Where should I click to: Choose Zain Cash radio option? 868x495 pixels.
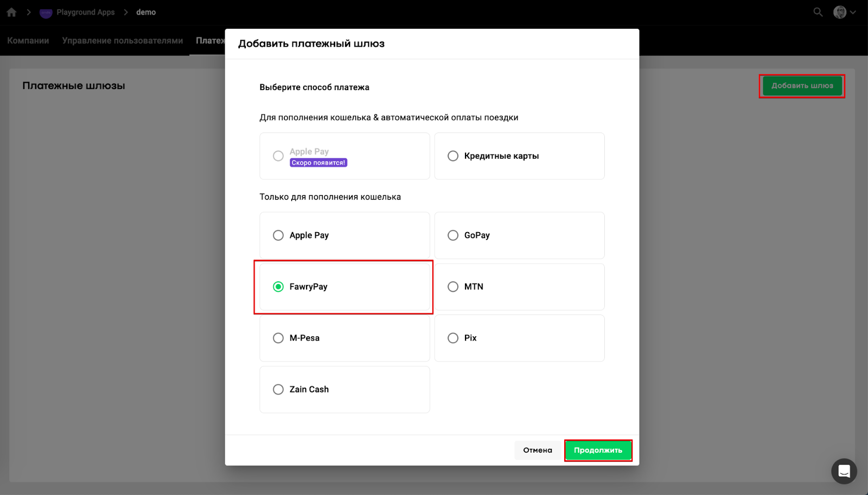point(278,389)
